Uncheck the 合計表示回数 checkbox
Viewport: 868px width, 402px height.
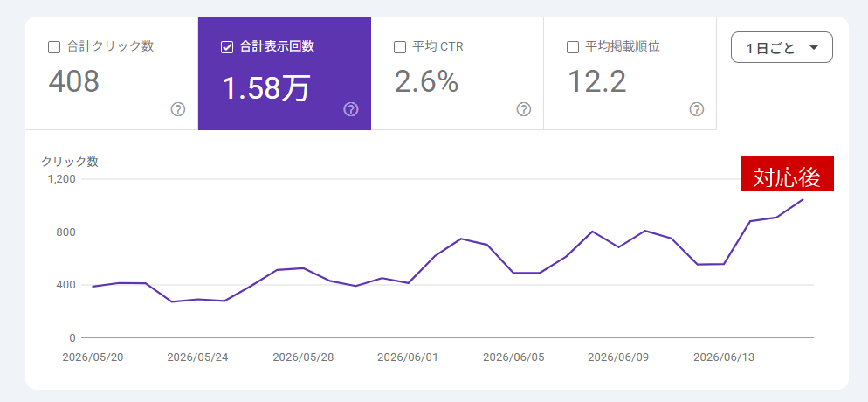tap(227, 47)
